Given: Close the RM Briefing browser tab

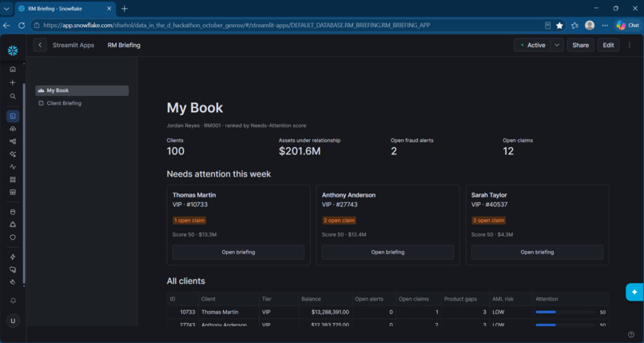Looking at the screenshot, I should (x=109, y=9).
